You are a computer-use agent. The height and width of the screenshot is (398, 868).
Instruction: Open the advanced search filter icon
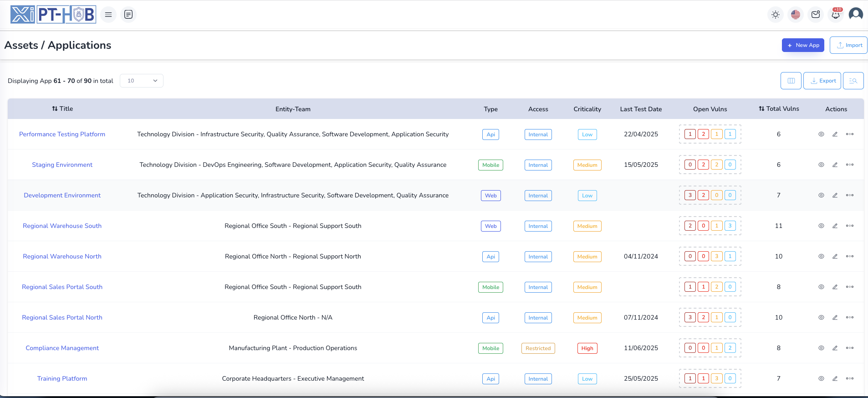(853, 81)
